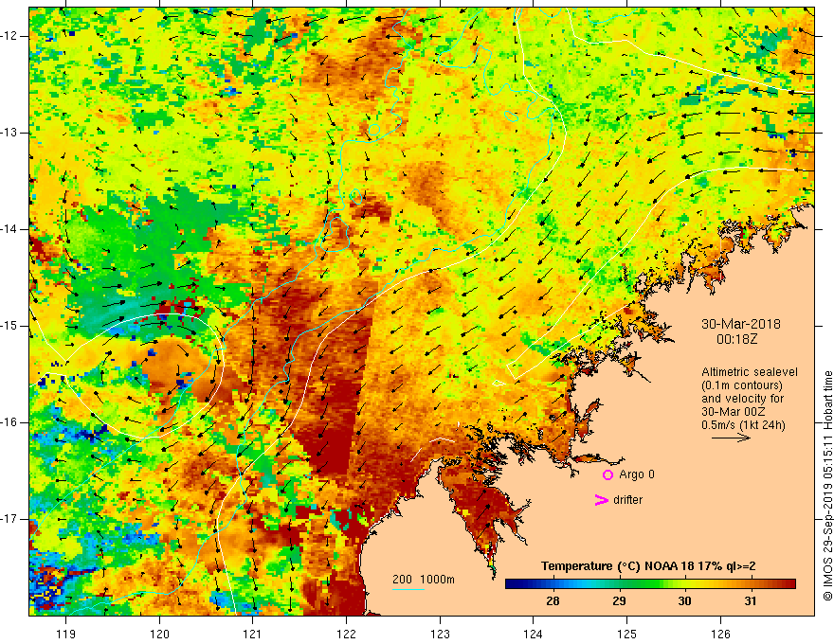Click the '30-Mar 00Z' caption line
This screenshot has width=834, height=644.
pyautogui.click(x=733, y=412)
